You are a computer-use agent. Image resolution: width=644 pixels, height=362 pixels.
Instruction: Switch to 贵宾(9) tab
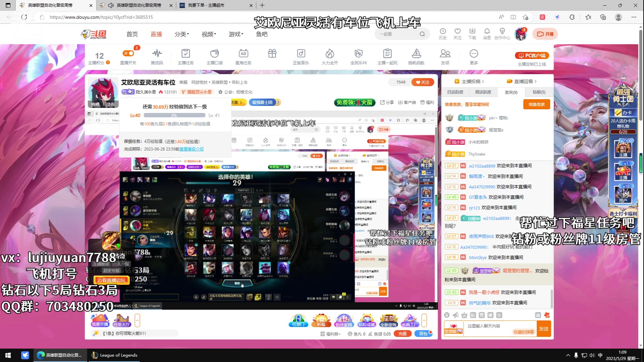click(511, 92)
